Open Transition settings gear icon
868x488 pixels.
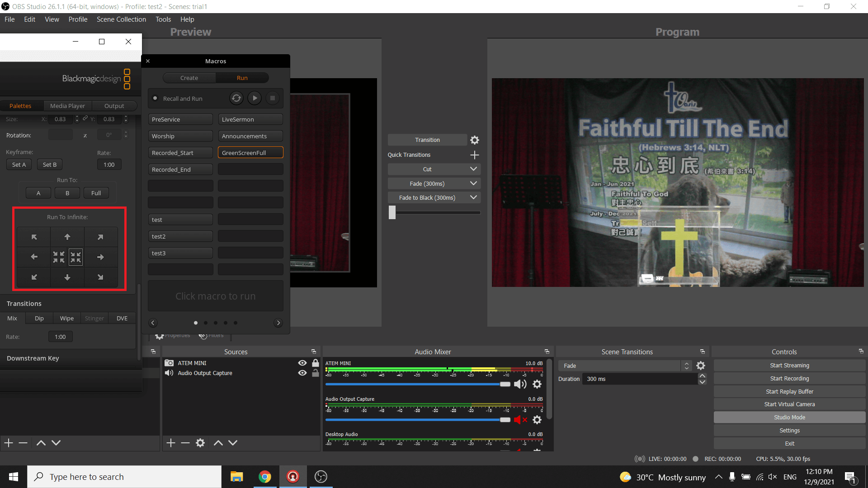[x=474, y=140]
